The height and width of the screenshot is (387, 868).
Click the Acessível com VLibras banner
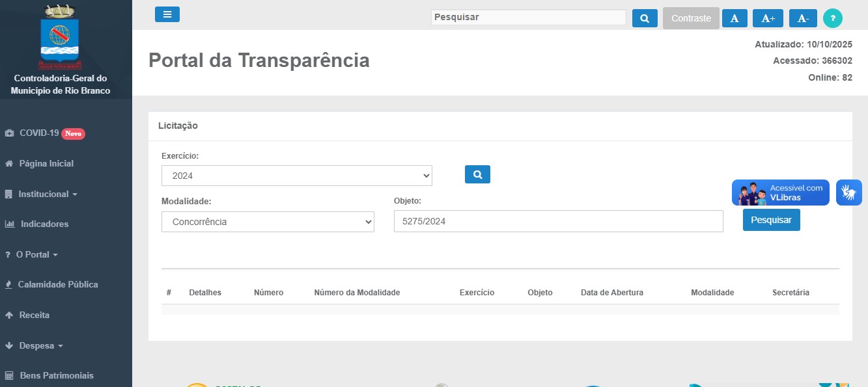[780, 193]
